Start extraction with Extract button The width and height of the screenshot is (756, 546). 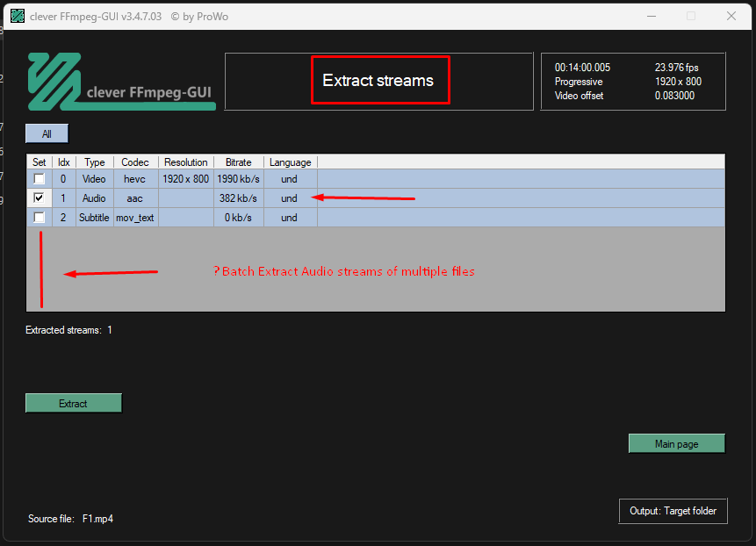[x=73, y=404]
